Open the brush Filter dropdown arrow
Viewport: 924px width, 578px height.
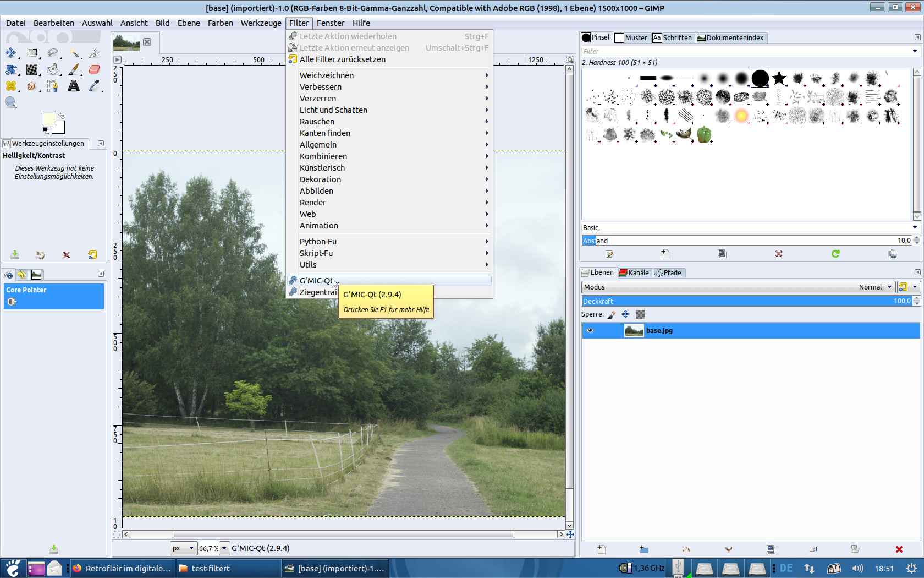(x=915, y=51)
